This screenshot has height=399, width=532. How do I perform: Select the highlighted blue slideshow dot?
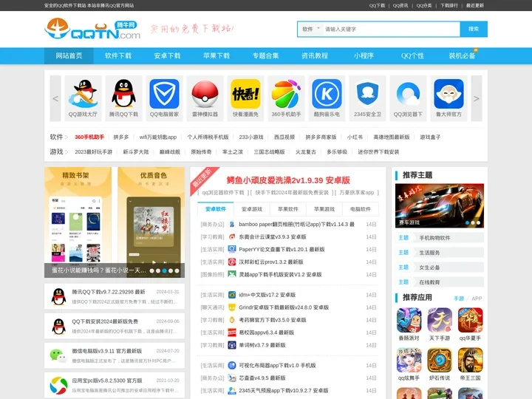(165, 270)
